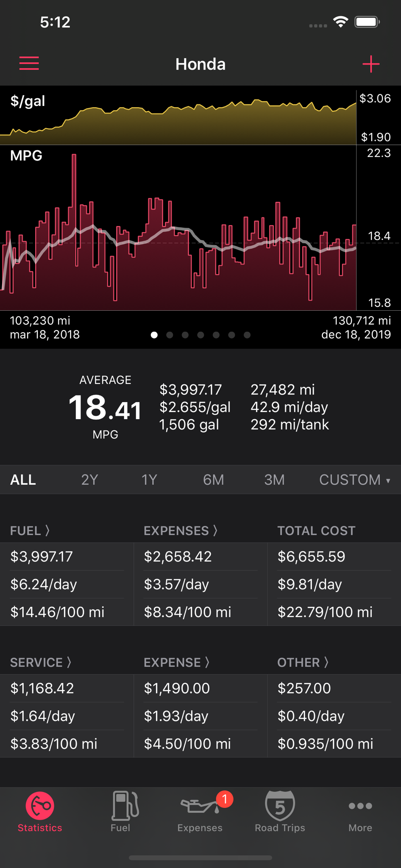Go to second chart page dot

(x=170, y=335)
